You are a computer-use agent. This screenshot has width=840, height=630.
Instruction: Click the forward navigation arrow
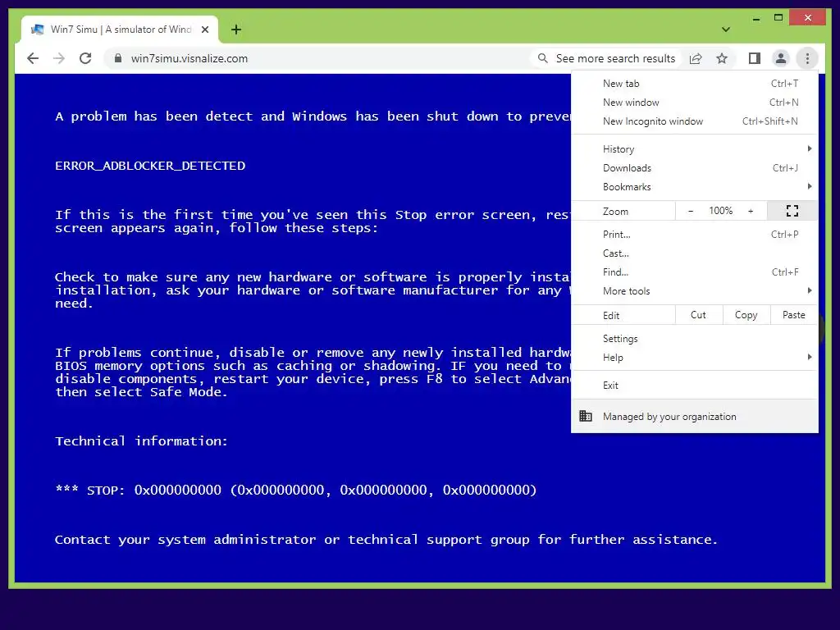[59, 58]
